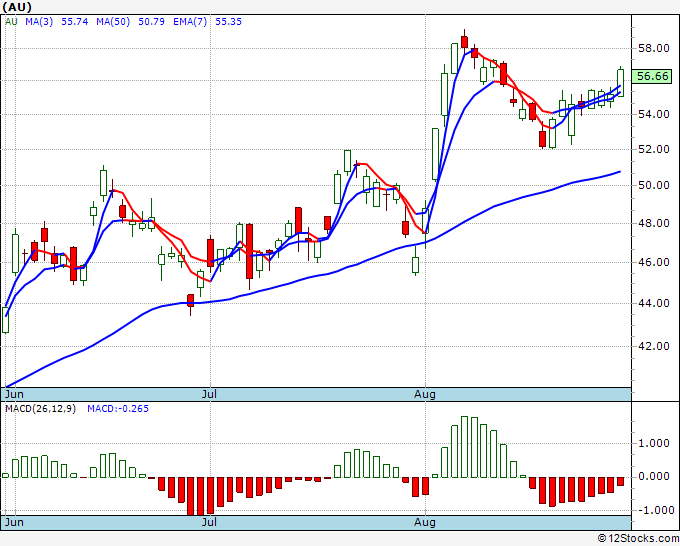680x546 pixels.
Task: Click the EMA(7) legend label
Action: coord(190,22)
